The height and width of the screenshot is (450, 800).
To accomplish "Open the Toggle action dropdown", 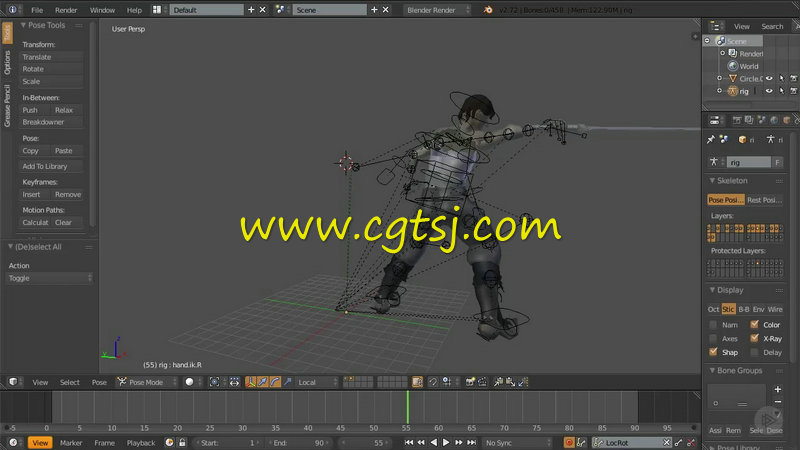I will (49, 278).
